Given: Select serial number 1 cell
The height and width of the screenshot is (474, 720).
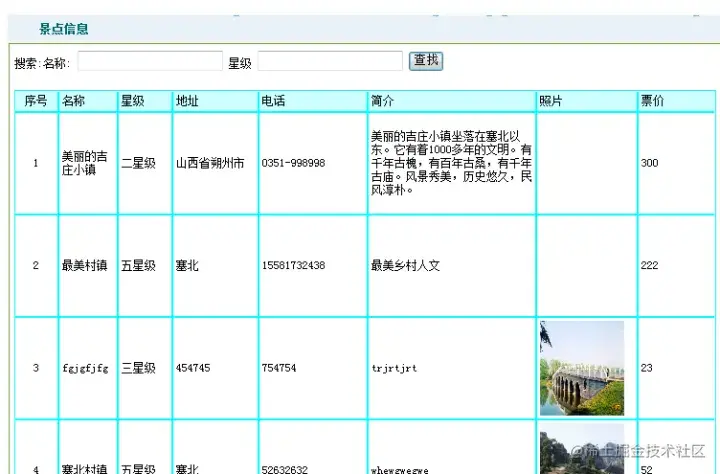Looking at the screenshot, I should click(36, 163).
